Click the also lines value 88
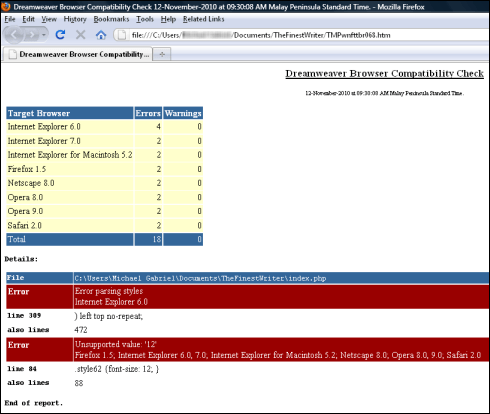The image size is (490, 414). [x=79, y=383]
